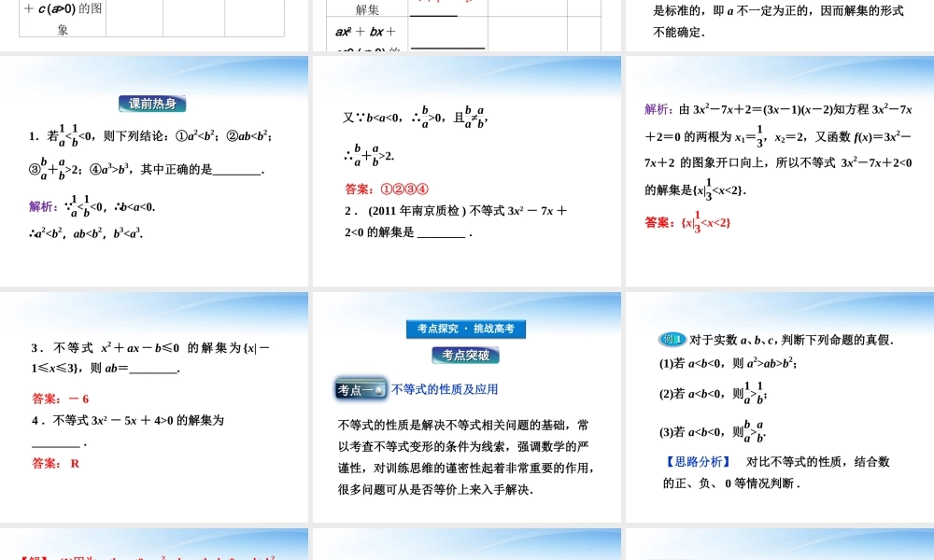
Task: Click the red answer text ①②③④
Action: pos(404,189)
